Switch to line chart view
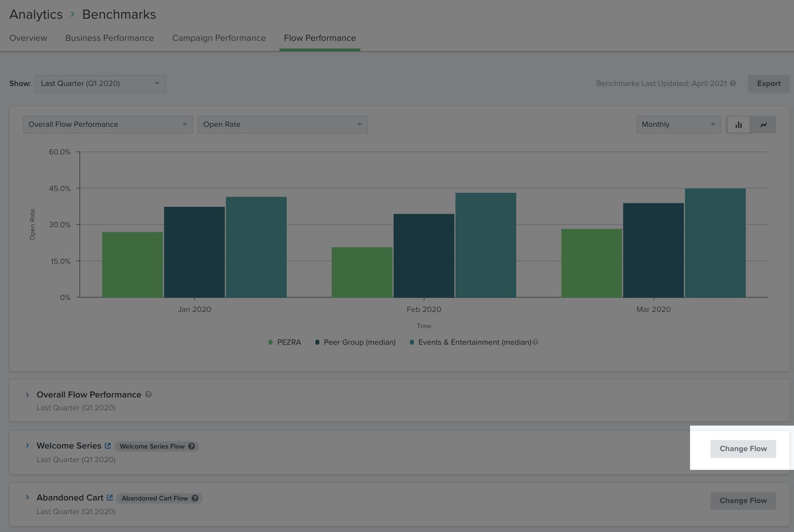Image resolution: width=794 pixels, height=532 pixels. [x=763, y=125]
